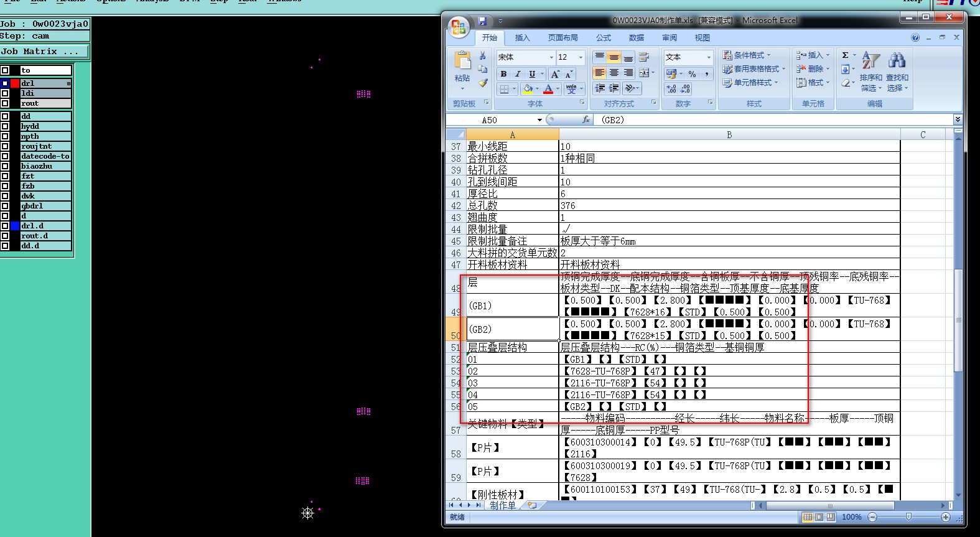
Task: Open number format dropdown 文本
Action: coord(708,57)
